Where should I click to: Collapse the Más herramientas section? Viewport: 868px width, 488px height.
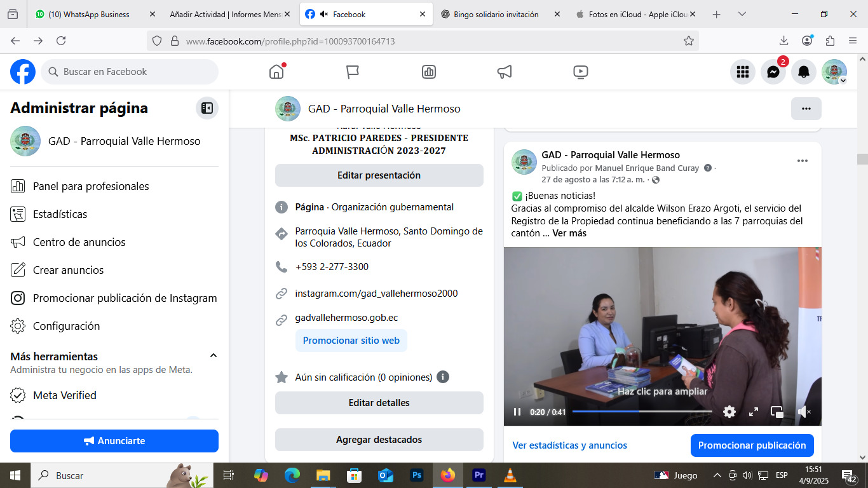click(214, 356)
